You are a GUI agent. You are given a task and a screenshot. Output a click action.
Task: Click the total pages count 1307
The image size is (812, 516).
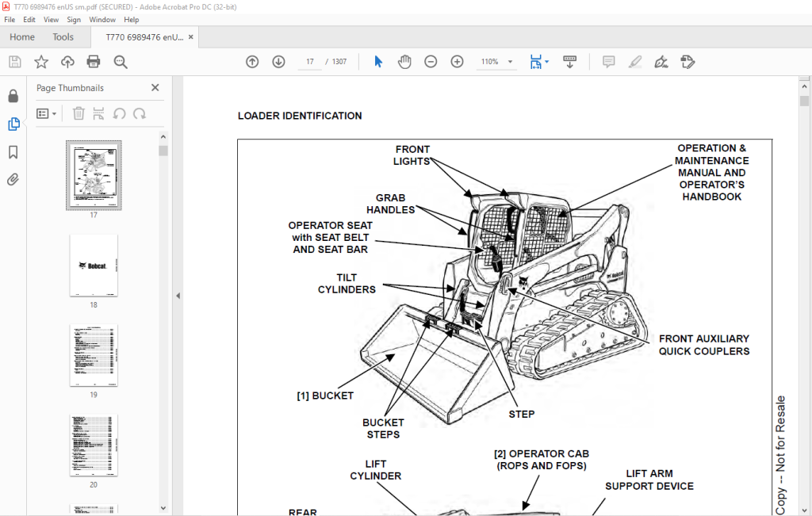pyautogui.click(x=339, y=62)
